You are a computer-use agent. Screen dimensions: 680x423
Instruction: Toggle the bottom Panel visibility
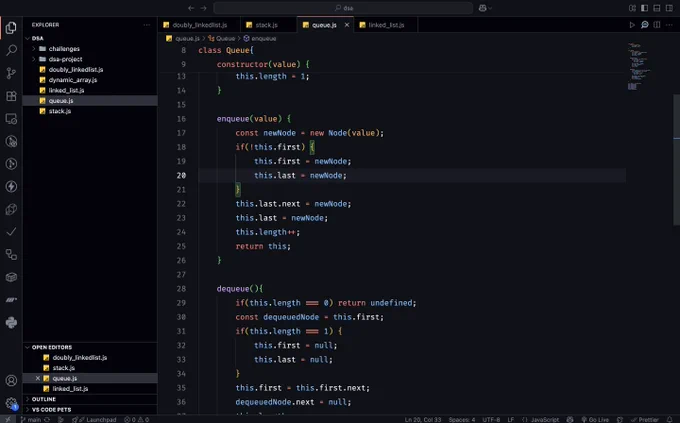pos(657,8)
